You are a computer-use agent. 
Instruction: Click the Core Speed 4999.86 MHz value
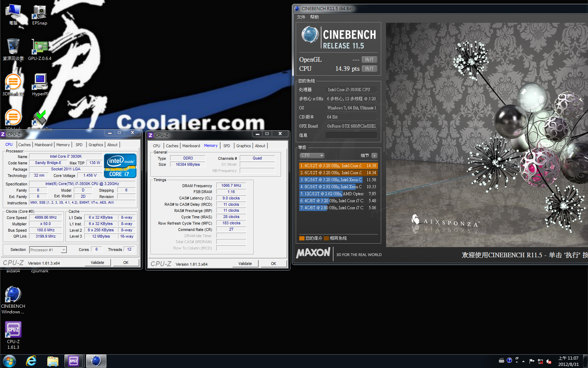click(46, 218)
